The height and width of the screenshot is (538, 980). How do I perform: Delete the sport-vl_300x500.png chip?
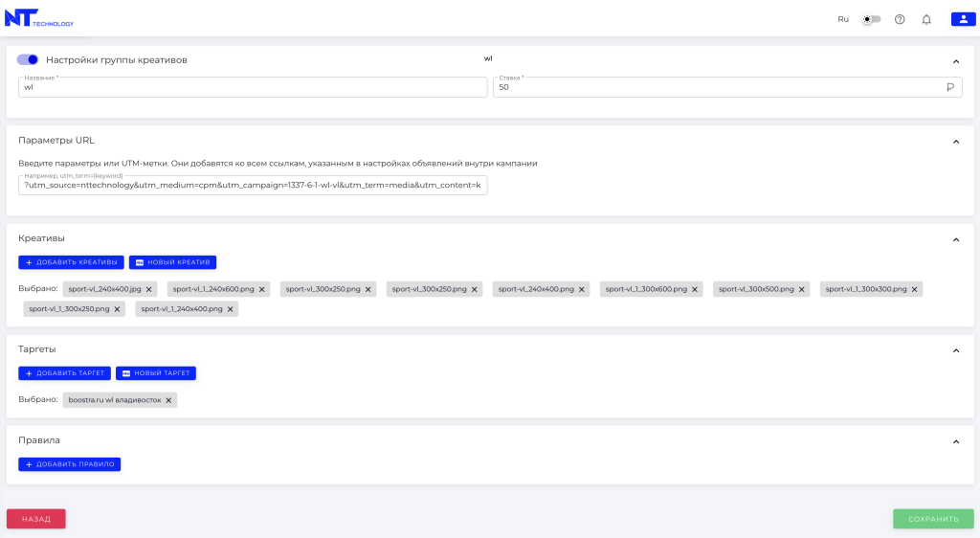(x=802, y=289)
